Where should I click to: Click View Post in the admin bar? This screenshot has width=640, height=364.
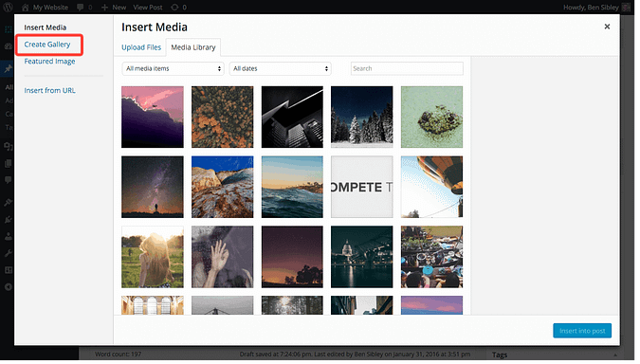tap(149, 8)
